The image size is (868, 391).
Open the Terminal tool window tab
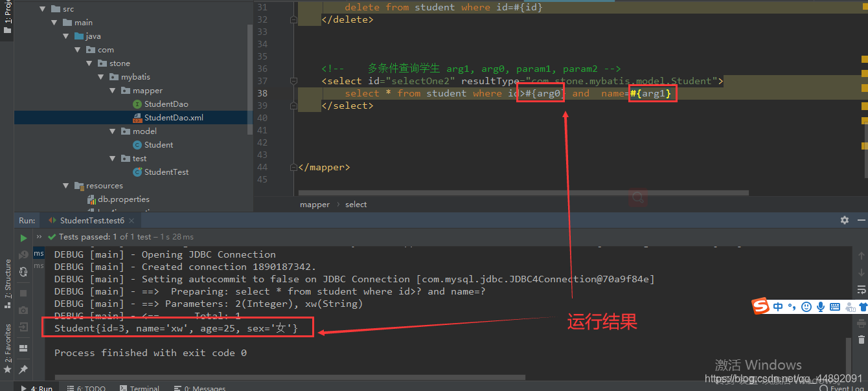tap(139, 388)
